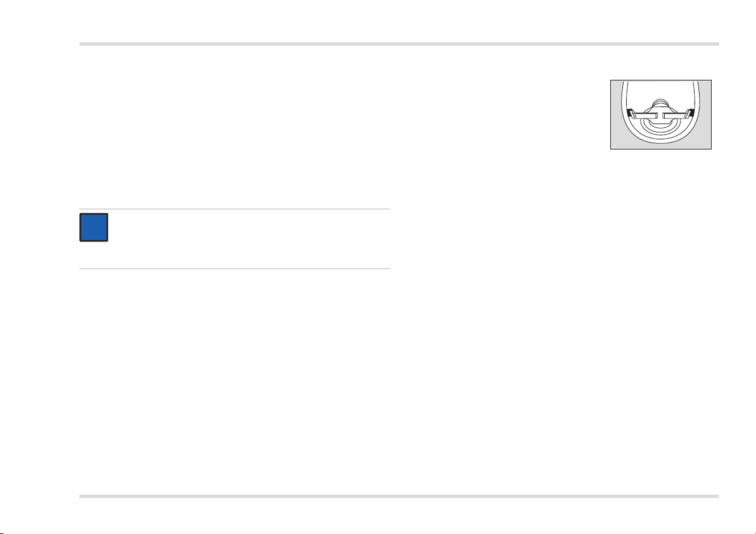The width and height of the screenshot is (756, 534).
Task: Select the right black clip in the diagram
Action: point(692,113)
